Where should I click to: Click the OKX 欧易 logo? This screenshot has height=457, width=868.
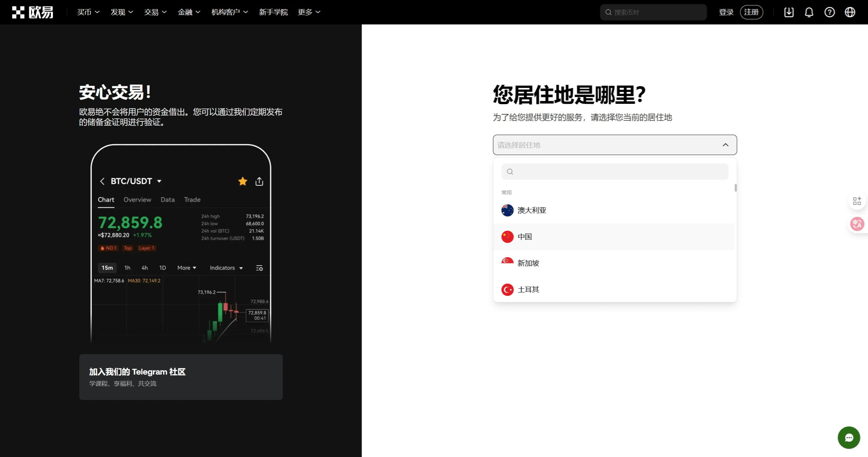pos(32,12)
